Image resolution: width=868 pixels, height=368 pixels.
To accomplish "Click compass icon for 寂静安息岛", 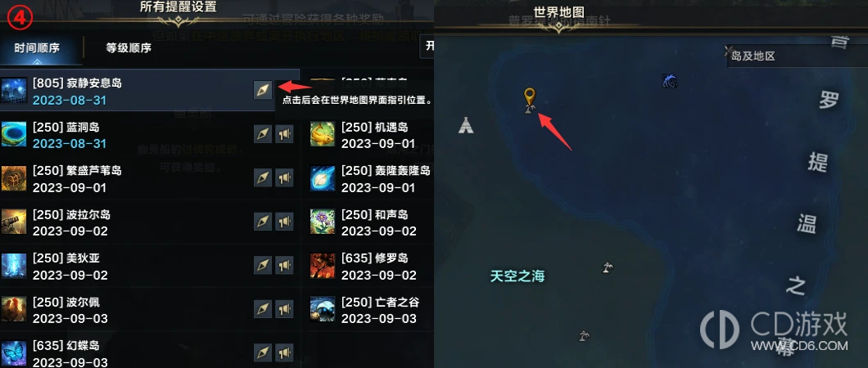I will click(263, 89).
